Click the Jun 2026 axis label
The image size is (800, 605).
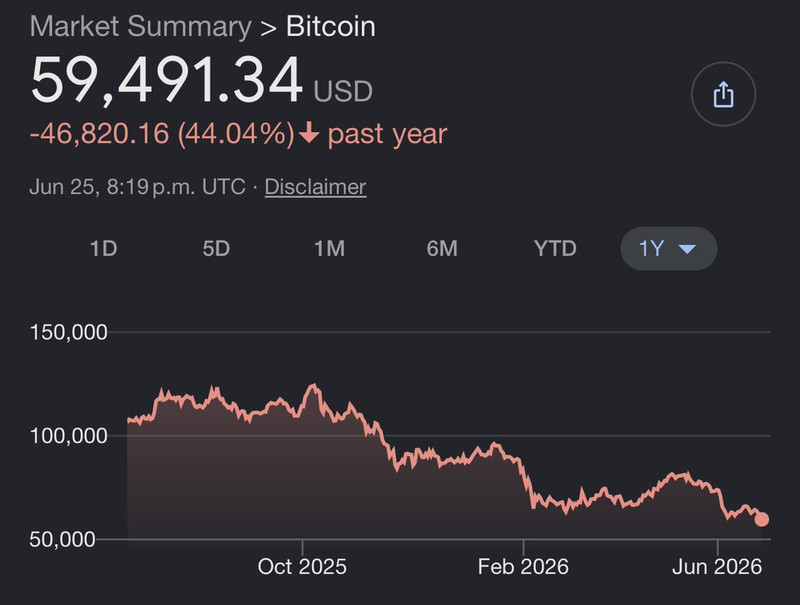pos(717,566)
